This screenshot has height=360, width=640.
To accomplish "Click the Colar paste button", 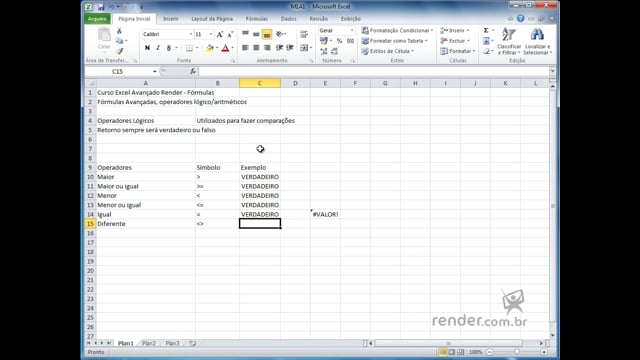I will (x=104, y=39).
